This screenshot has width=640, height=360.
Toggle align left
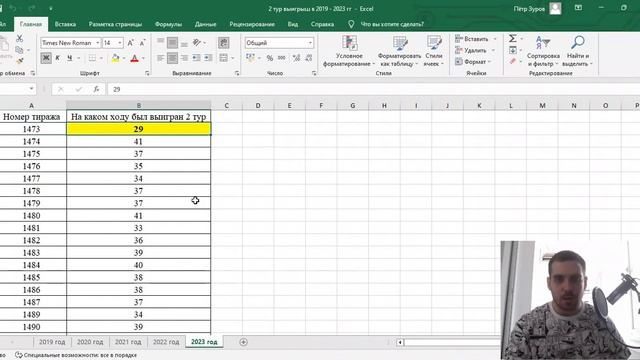tap(160, 58)
